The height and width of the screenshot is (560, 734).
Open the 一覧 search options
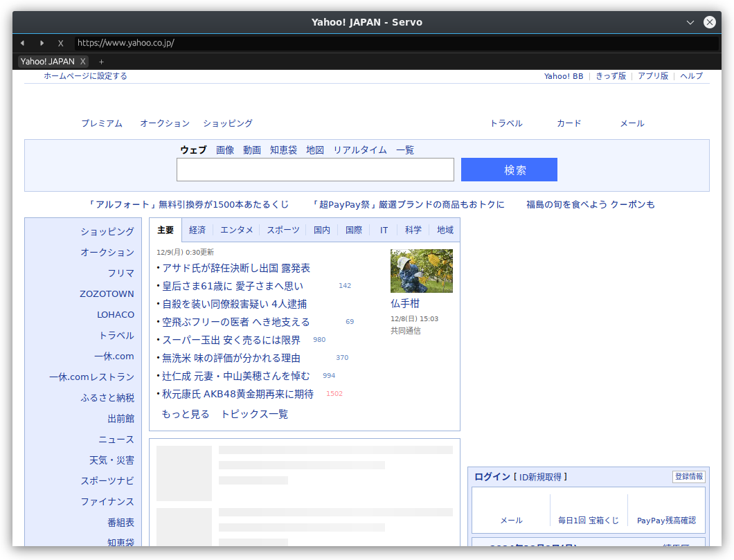point(405,150)
